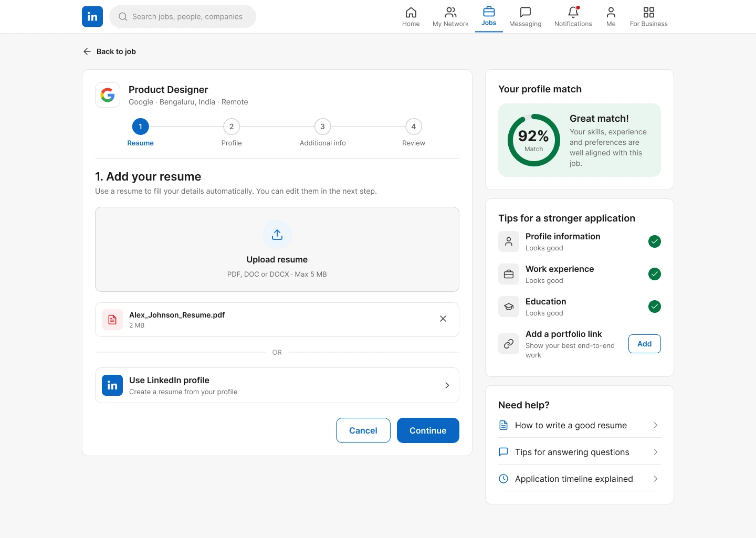Open Tips for answering questions
756x538 pixels.
[x=580, y=452]
